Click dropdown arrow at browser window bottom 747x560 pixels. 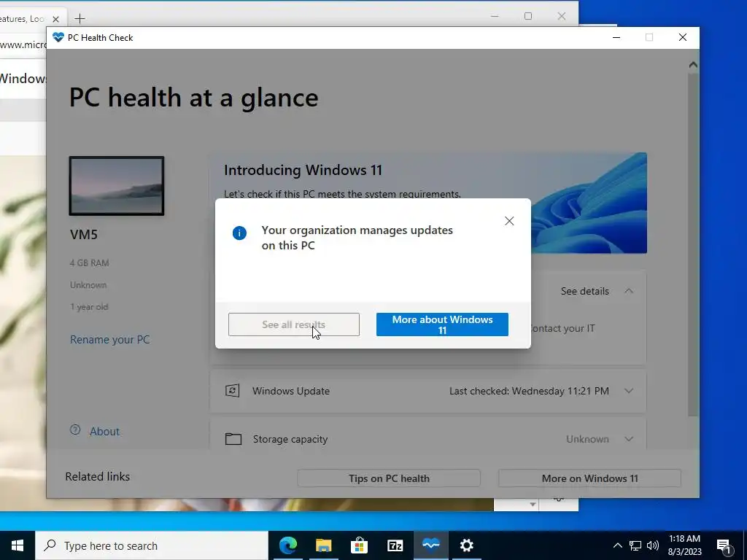pyautogui.click(x=533, y=505)
